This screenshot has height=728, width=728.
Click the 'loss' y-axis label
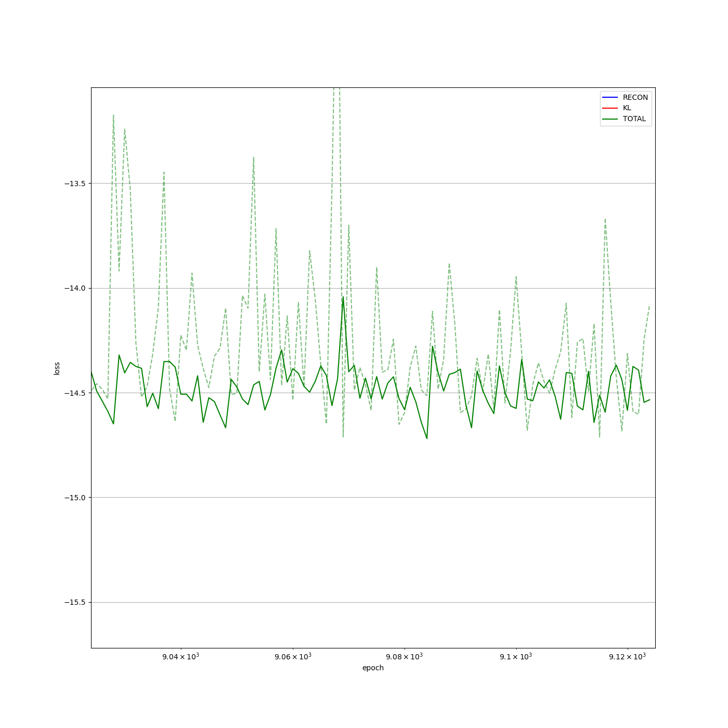(57, 368)
